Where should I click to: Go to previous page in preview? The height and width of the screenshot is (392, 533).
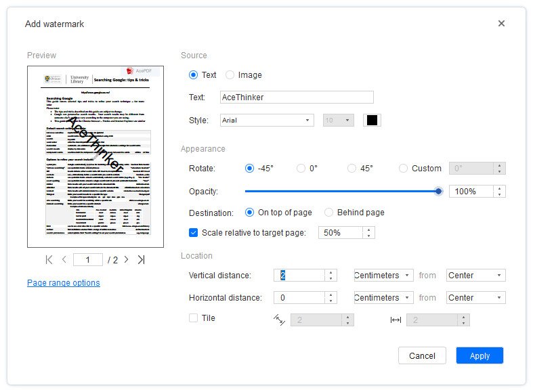[64, 259]
